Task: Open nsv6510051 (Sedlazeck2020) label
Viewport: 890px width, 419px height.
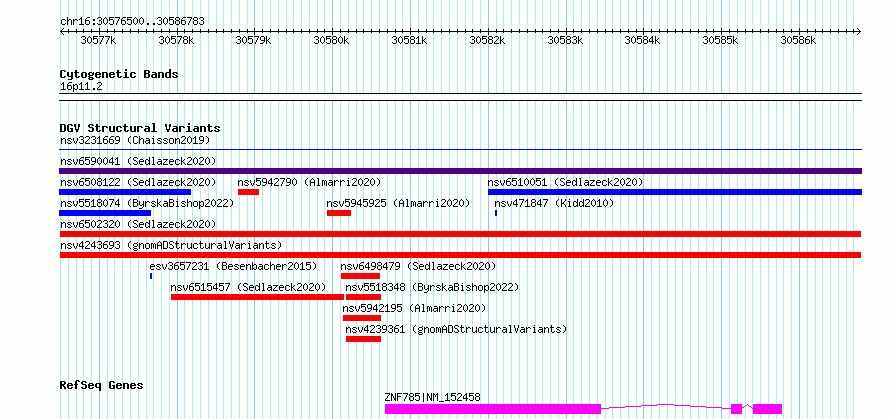Action: pyautogui.click(x=565, y=182)
